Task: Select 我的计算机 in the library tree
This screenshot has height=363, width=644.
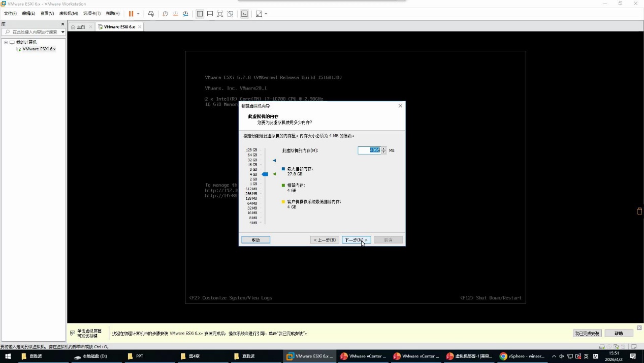Action: click(x=26, y=42)
